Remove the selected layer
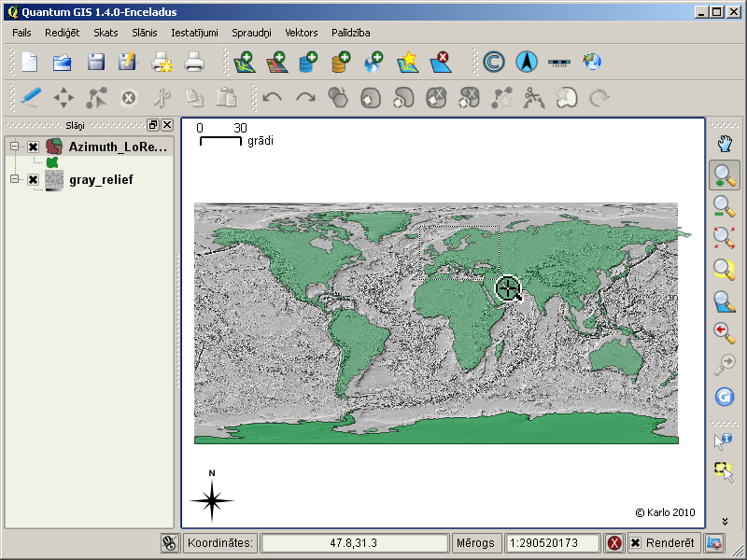The height and width of the screenshot is (560, 747). [440, 62]
